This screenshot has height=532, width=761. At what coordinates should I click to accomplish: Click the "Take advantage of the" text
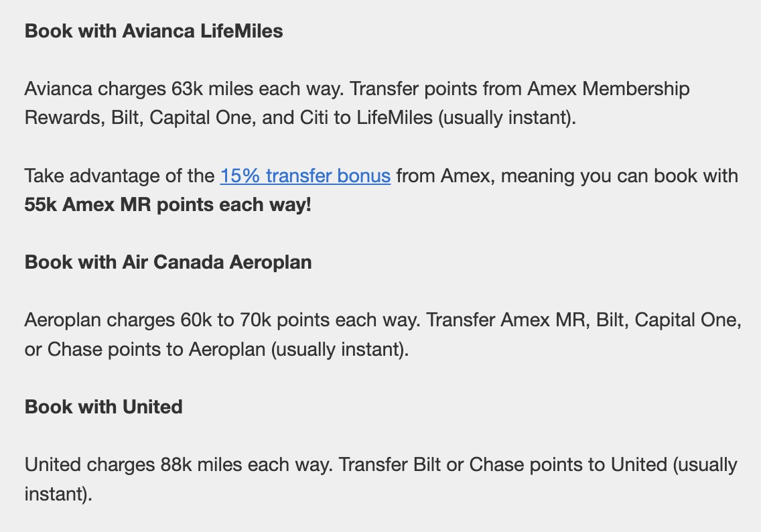pyautogui.click(x=119, y=176)
